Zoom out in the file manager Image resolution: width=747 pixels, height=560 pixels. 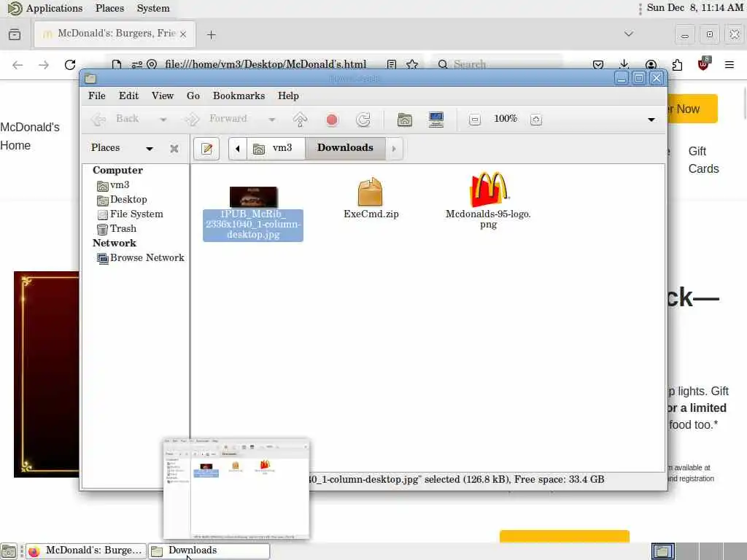pos(474,120)
